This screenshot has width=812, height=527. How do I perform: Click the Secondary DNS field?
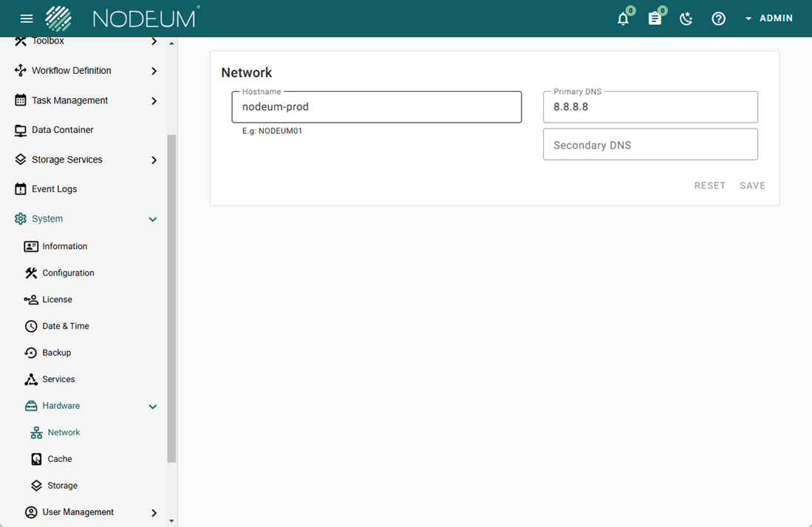(x=650, y=145)
